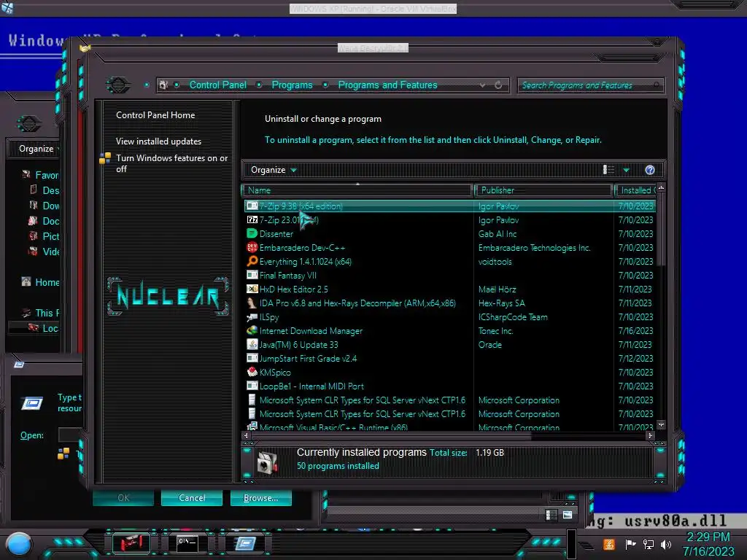
Task: Click the Final Fantasy VII icon
Action: pyautogui.click(x=252, y=275)
